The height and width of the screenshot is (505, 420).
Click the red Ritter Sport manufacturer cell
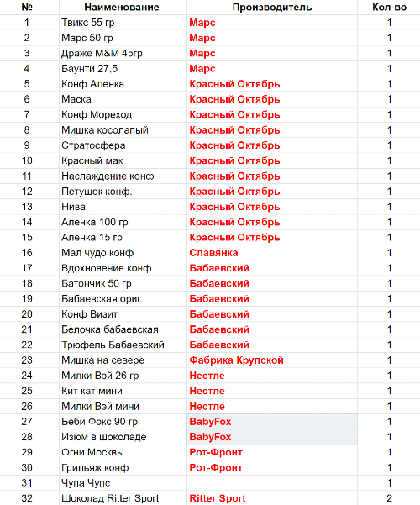(272, 498)
